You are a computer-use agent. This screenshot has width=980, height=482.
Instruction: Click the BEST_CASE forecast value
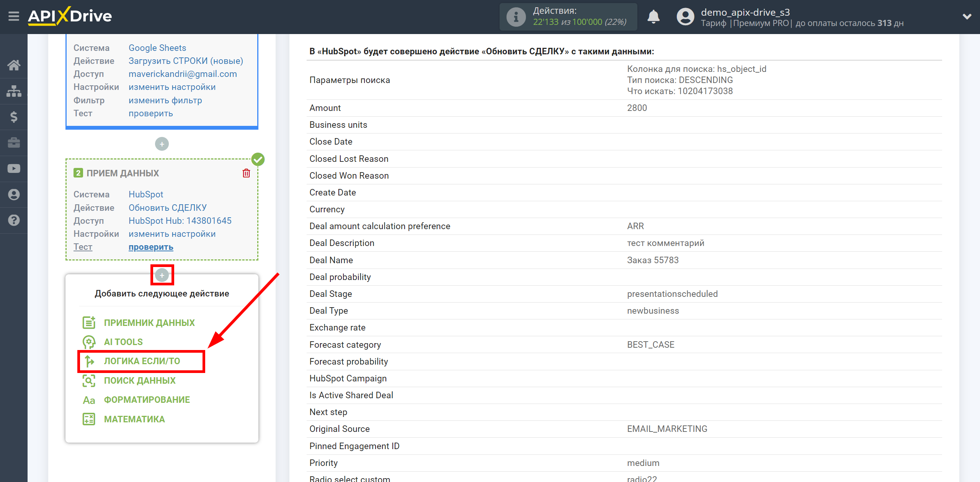[x=651, y=345]
